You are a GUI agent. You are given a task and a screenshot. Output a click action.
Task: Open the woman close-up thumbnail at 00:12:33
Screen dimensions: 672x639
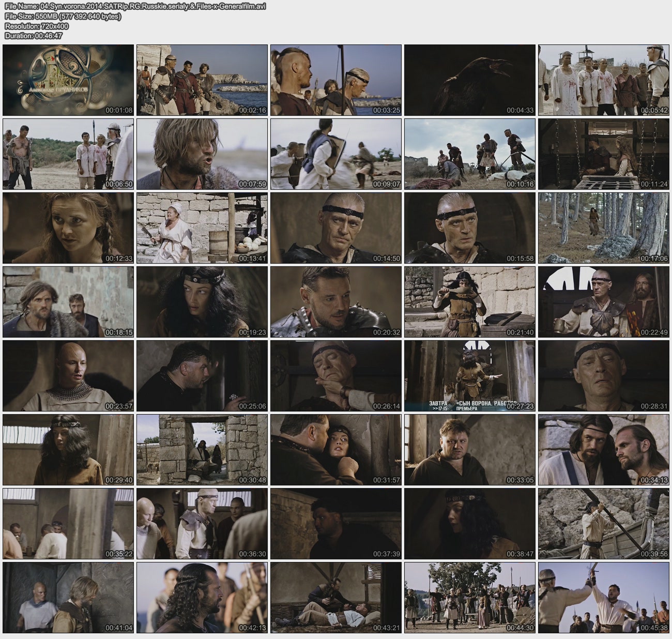pos(68,228)
